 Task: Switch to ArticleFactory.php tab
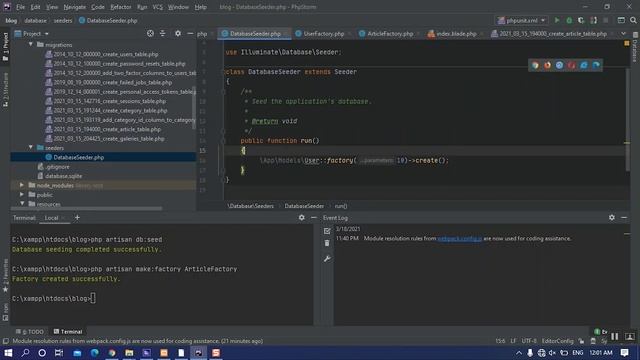[x=390, y=34]
